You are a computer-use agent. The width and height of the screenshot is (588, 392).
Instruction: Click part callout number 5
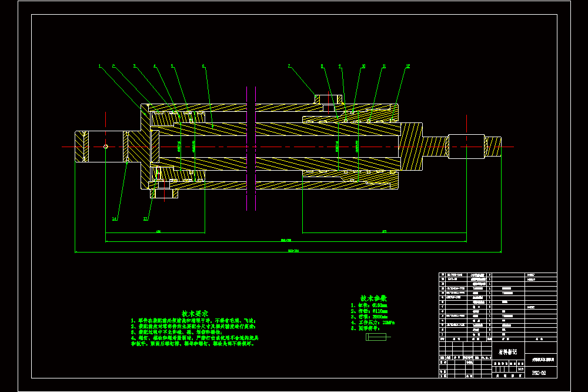pyautogui.click(x=172, y=66)
